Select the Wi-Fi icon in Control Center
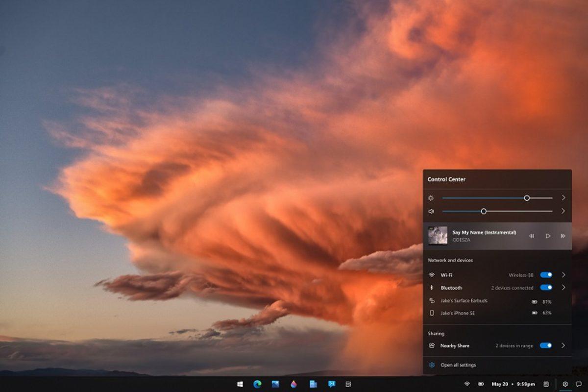The width and height of the screenshot is (588, 392). pyautogui.click(x=432, y=274)
